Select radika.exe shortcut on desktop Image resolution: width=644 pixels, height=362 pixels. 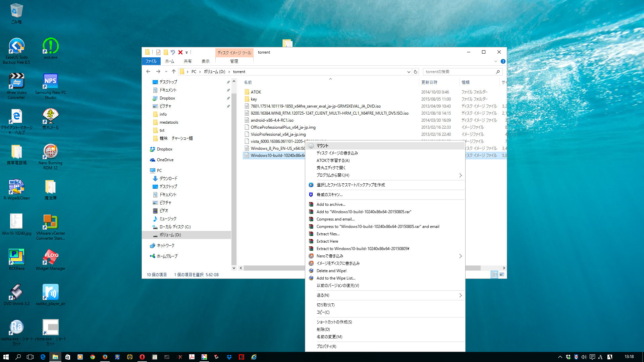pyautogui.click(x=16, y=333)
